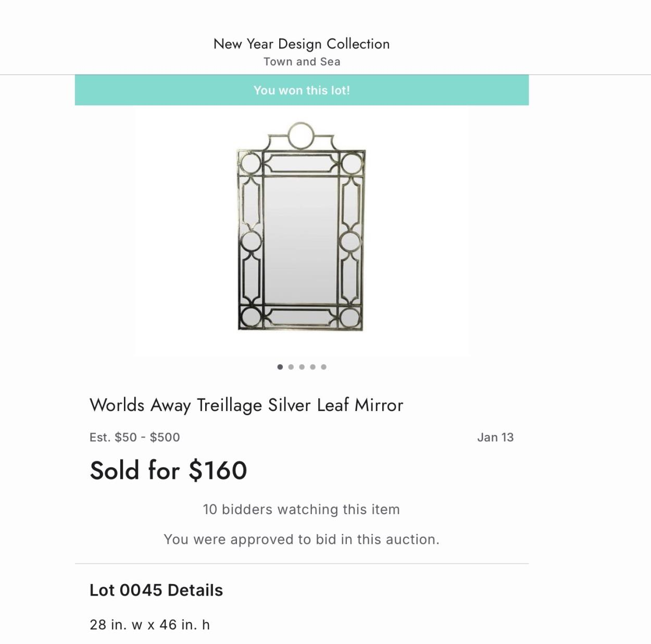Image resolution: width=651 pixels, height=644 pixels.
Task: Click the approved to bid notice
Action: pyautogui.click(x=301, y=539)
